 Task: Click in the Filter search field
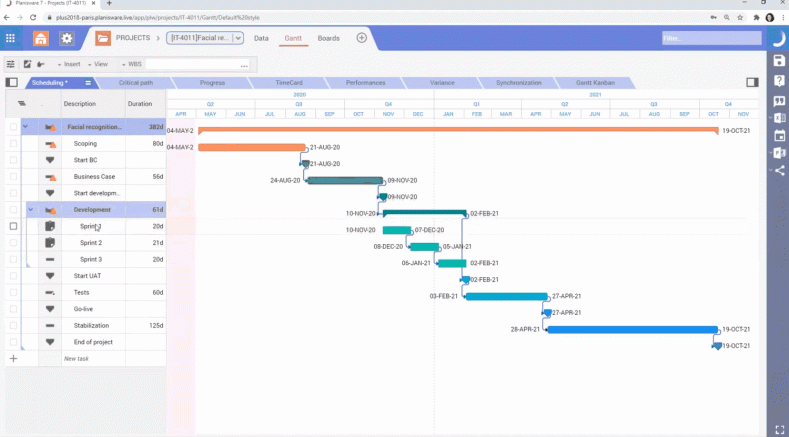tap(712, 38)
